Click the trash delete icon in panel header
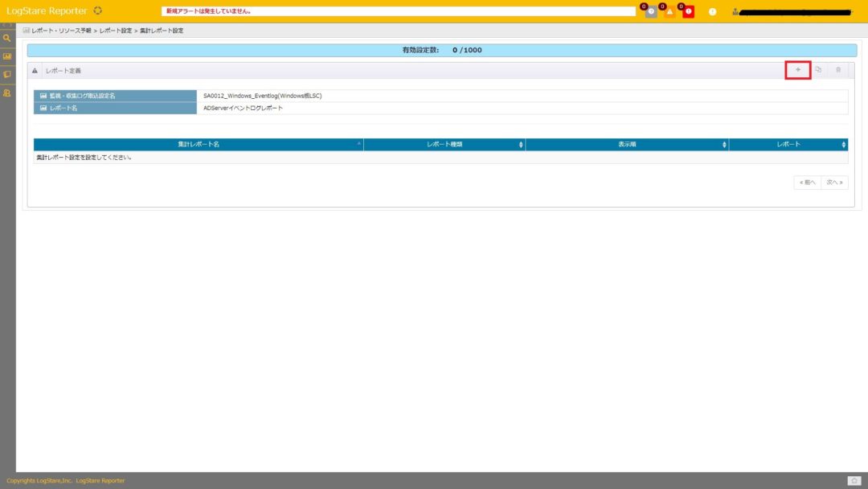 pyautogui.click(x=838, y=70)
